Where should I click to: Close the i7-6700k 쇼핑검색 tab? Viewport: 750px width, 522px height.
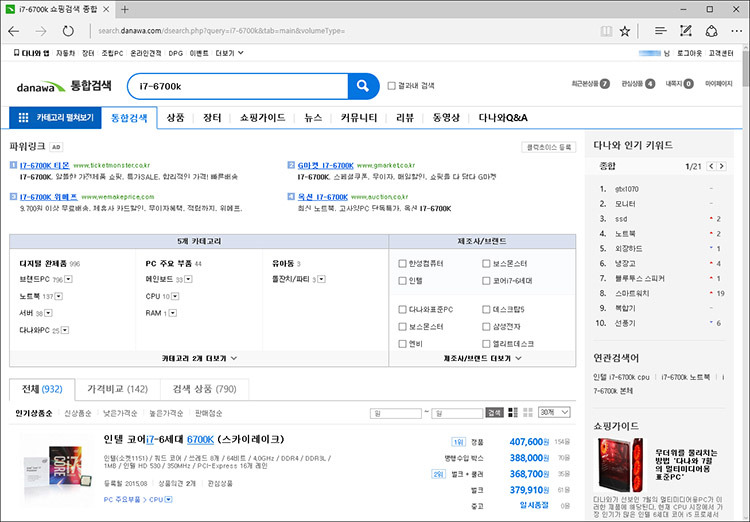tap(106, 9)
